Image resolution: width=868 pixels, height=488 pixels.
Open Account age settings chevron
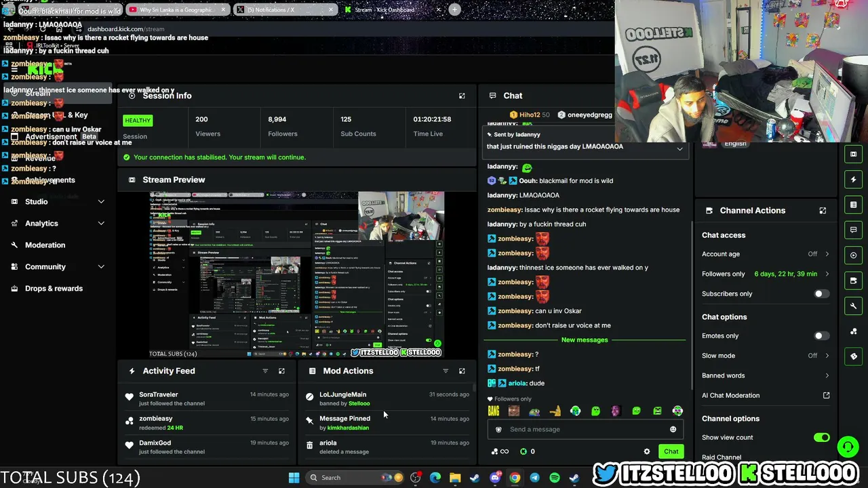[827, 254]
